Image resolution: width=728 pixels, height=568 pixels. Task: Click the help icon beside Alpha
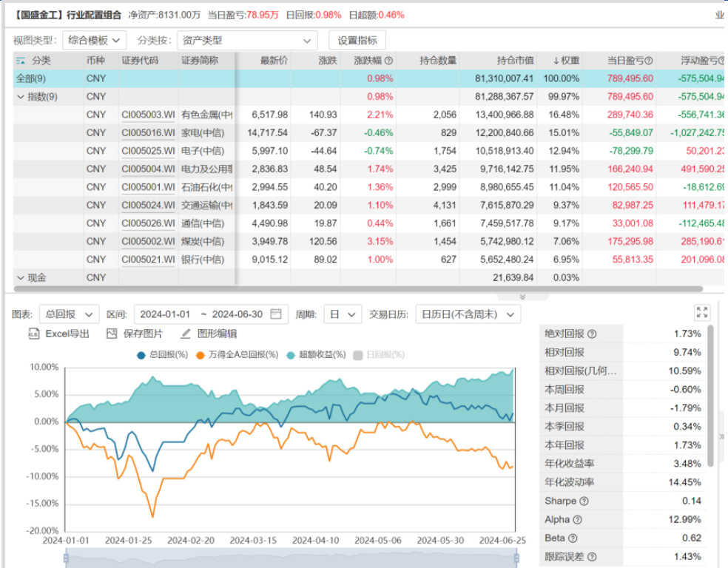pyautogui.click(x=577, y=520)
